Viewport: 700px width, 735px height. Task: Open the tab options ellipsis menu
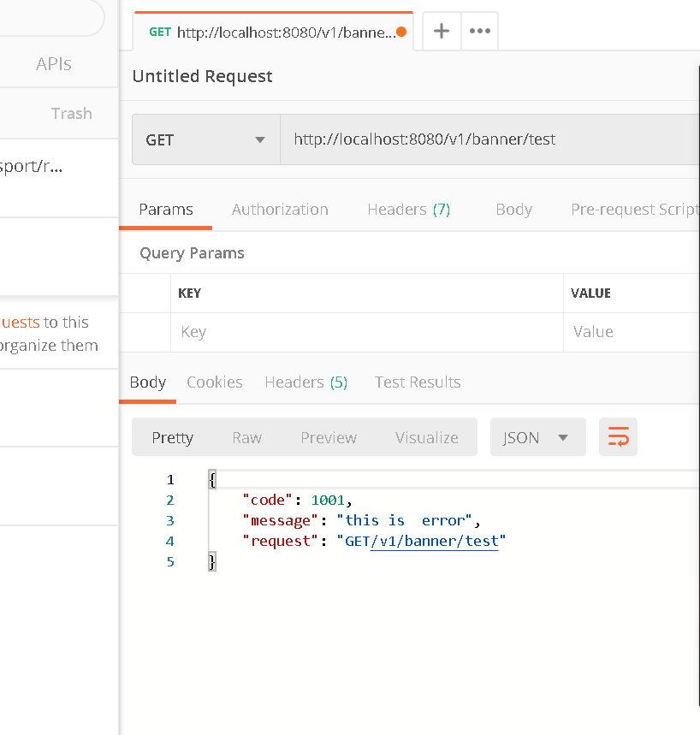coord(480,32)
